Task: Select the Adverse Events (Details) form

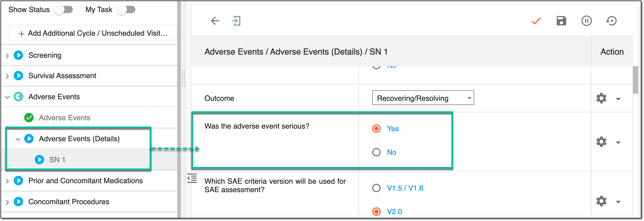Action: point(79,139)
